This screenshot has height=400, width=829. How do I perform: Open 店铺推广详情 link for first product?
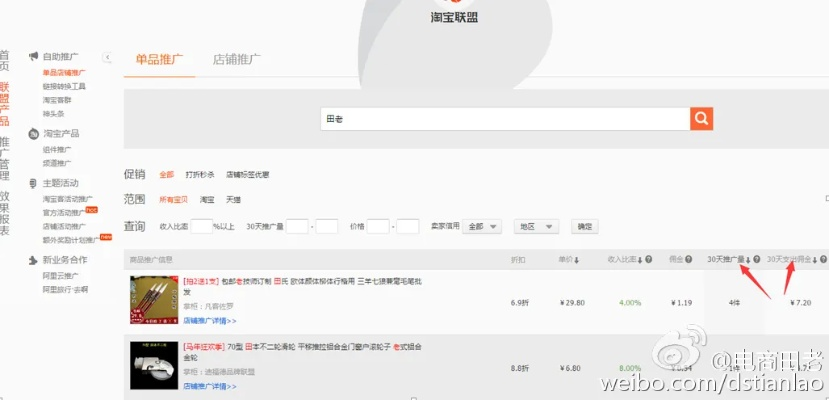point(210,321)
